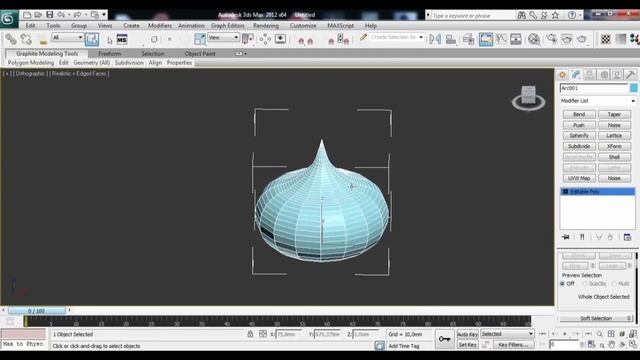Open the 3ds Max application button
This screenshot has height=360, width=640.
coord(8,19)
